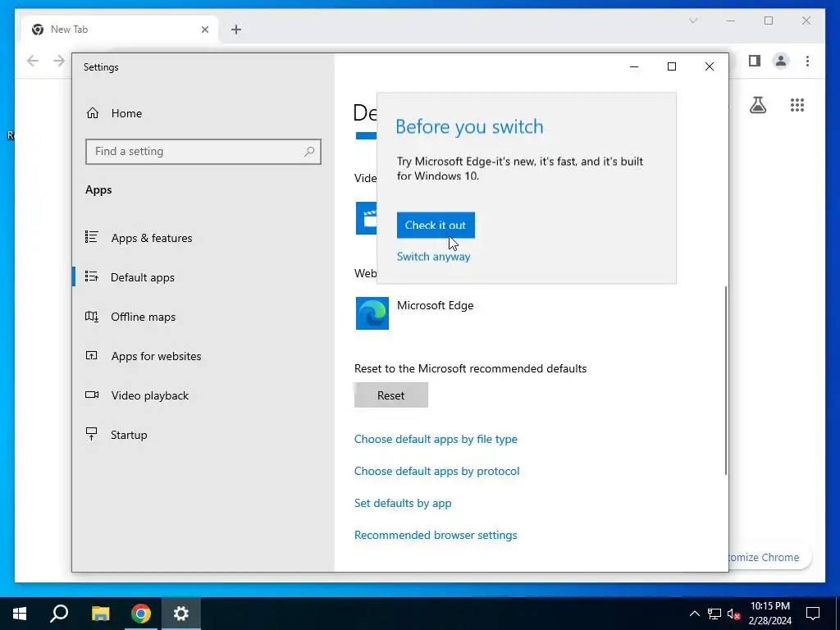Click the Check it out button

pos(436,225)
